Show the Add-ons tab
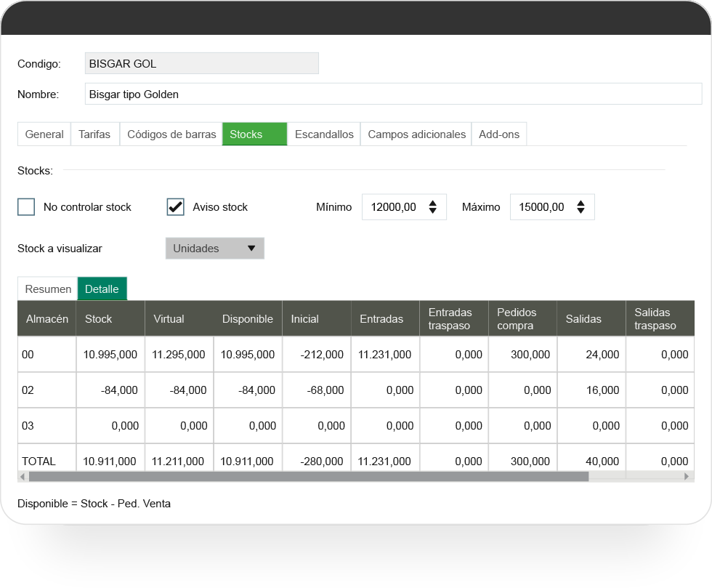 coord(499,134)
